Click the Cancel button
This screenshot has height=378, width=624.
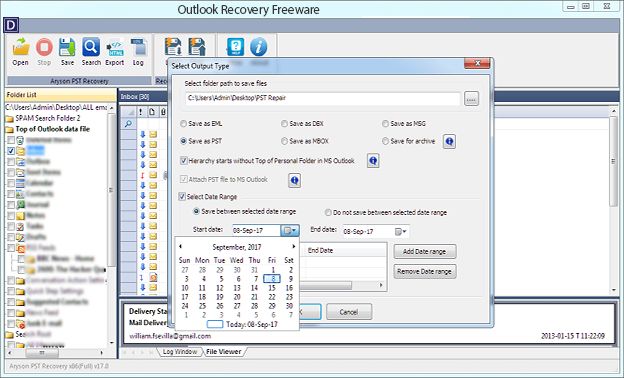[x=349, y=312]
